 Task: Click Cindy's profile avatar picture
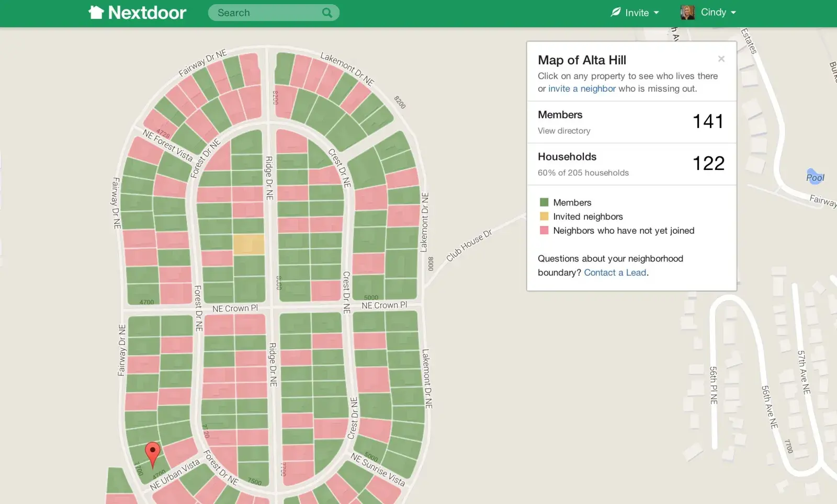pyautogui.click(x=687, y=12)
